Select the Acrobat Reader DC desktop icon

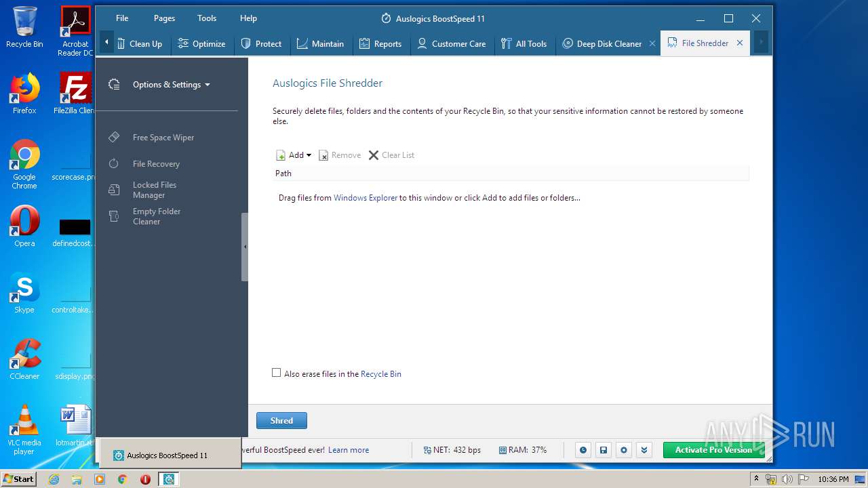coord(75,31)
